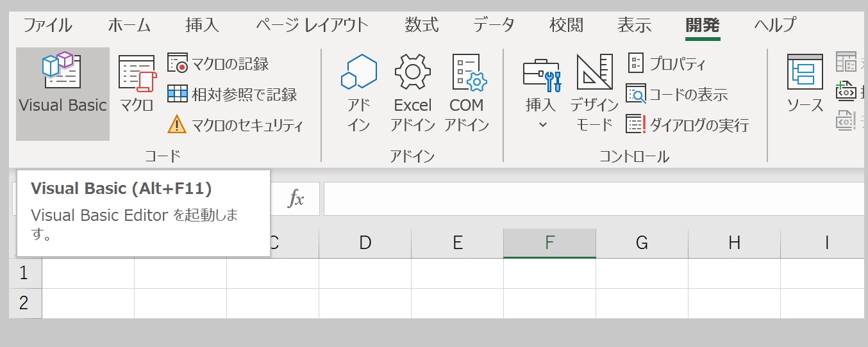This screenshot has width=868, height=347.
Task: Switch to the 表示 tab
Action: pos(635,25)
